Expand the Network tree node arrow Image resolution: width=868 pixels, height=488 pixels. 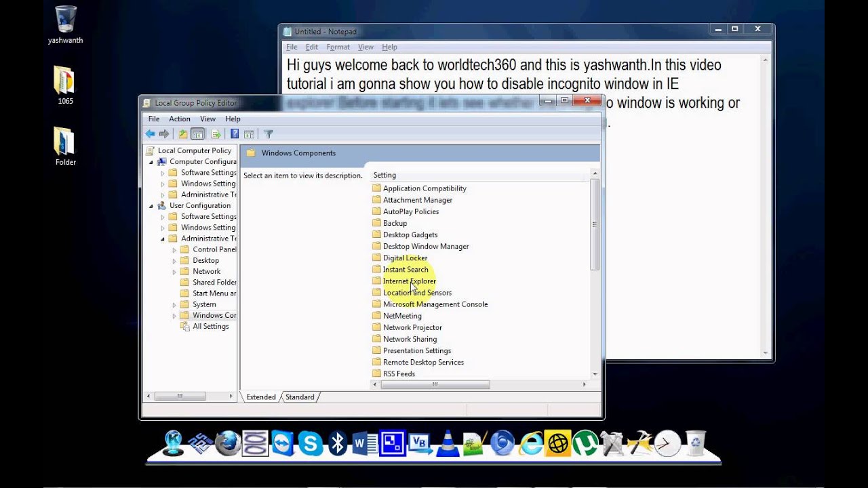(x=174, y=272)
